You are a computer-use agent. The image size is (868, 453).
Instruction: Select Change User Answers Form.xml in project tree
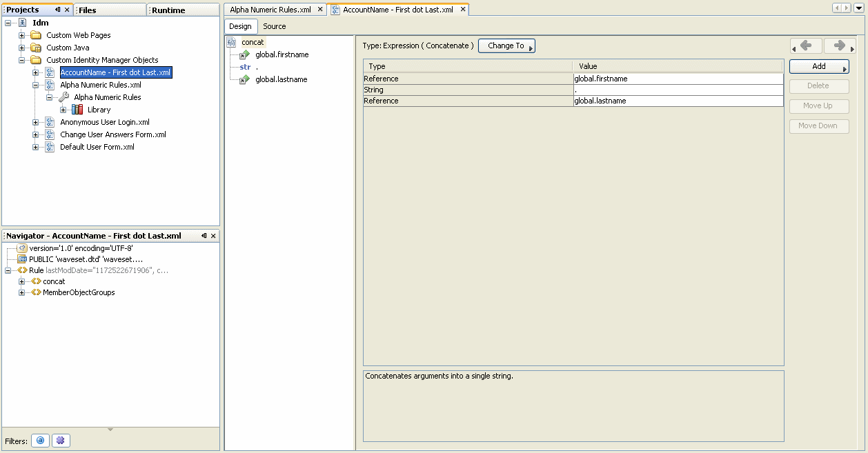pos(113,134)
